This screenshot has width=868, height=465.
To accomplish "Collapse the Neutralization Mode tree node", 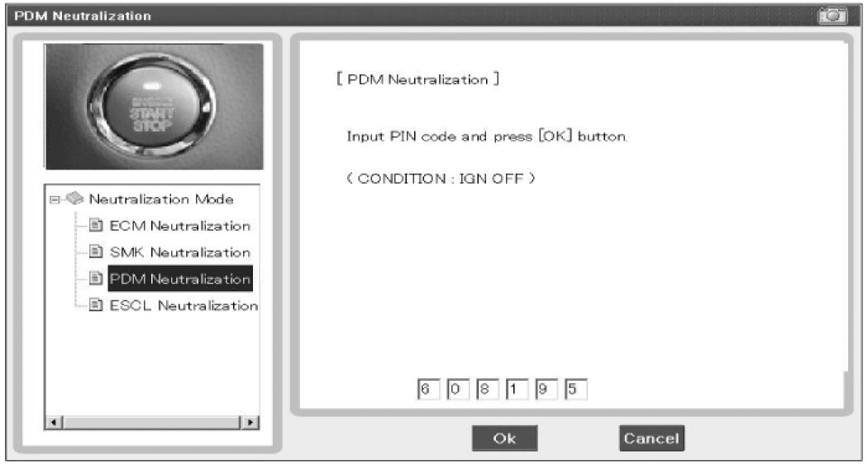I will [55, 199].
